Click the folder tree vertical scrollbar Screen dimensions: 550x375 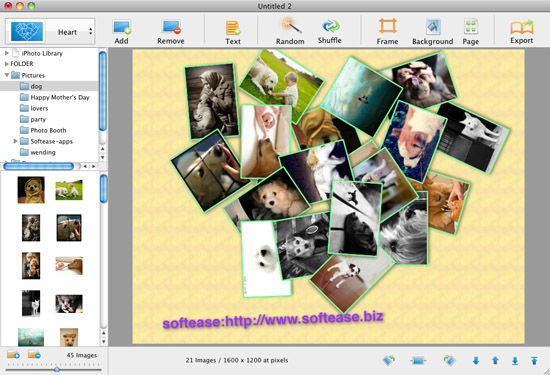coord(102,91)
